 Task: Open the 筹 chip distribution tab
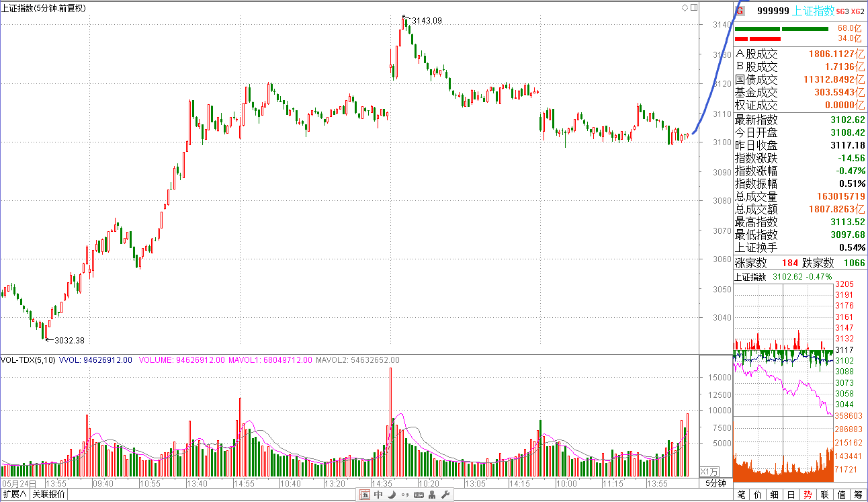[x=858, y=495]
